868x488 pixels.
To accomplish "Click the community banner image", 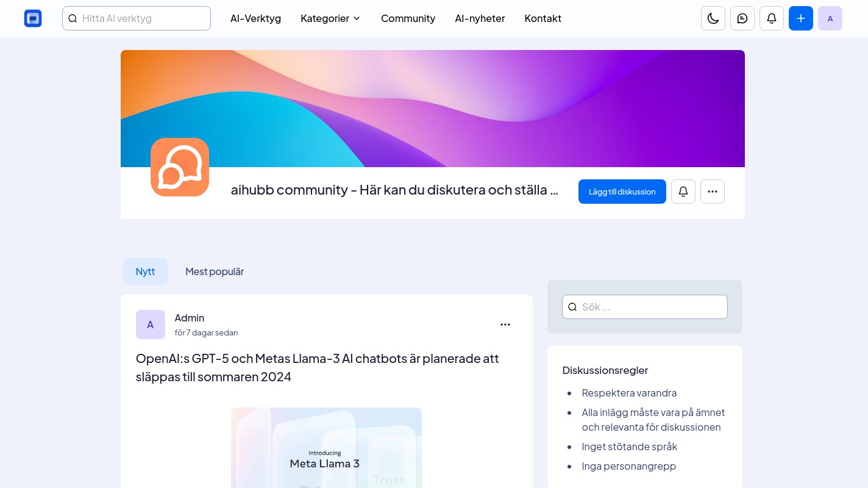I will [x=433, y=109].
